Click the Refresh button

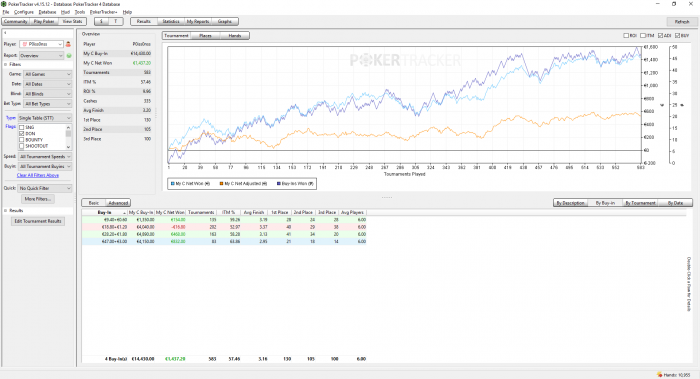(682, 21)
